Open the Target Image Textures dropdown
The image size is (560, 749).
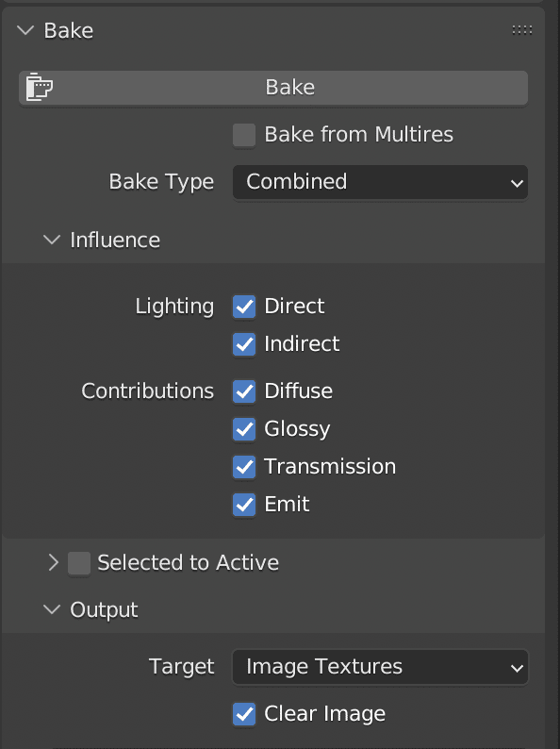tap(380, 667)
